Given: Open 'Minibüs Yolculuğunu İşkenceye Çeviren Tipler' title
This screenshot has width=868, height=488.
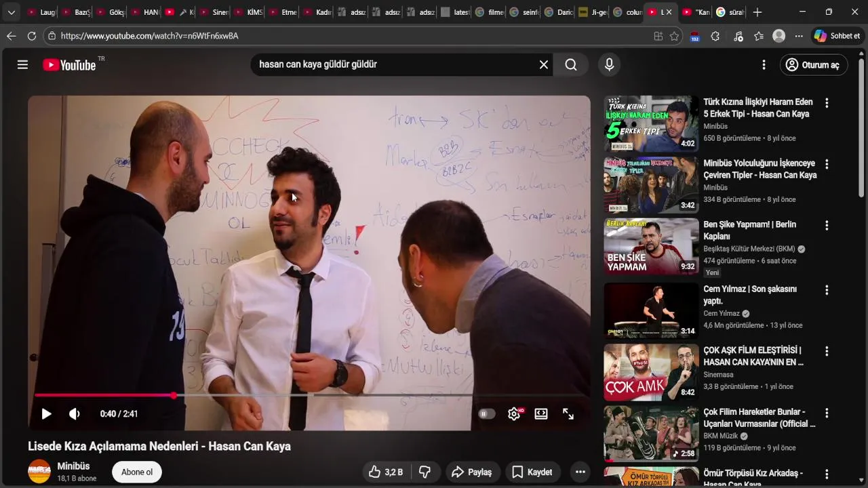Looking at the screenshot, I should point(759,169).
